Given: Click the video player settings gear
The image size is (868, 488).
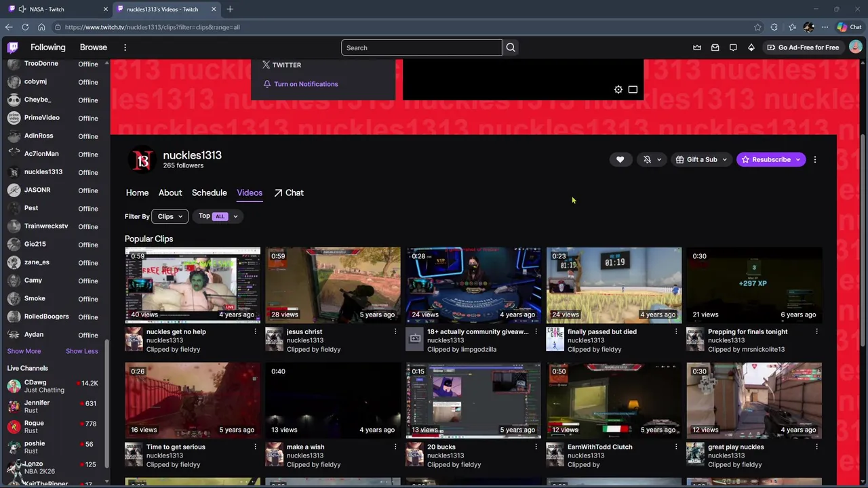Looking at the screenshot, I should (618, 89).
